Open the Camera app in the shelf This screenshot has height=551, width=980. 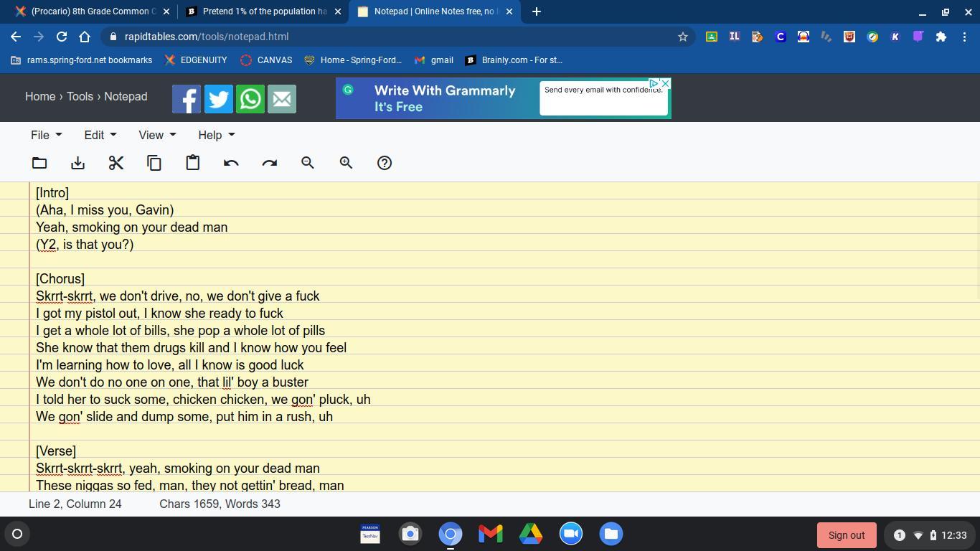point(410,534)
